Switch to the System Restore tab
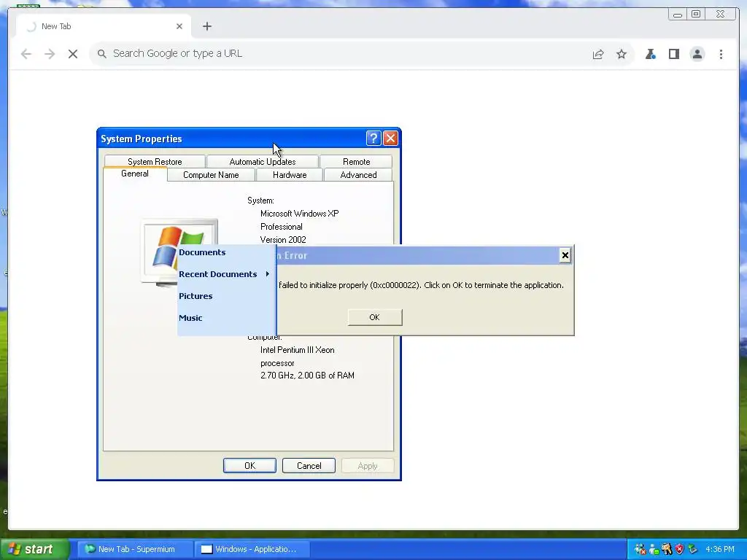 tap(155, 161)
